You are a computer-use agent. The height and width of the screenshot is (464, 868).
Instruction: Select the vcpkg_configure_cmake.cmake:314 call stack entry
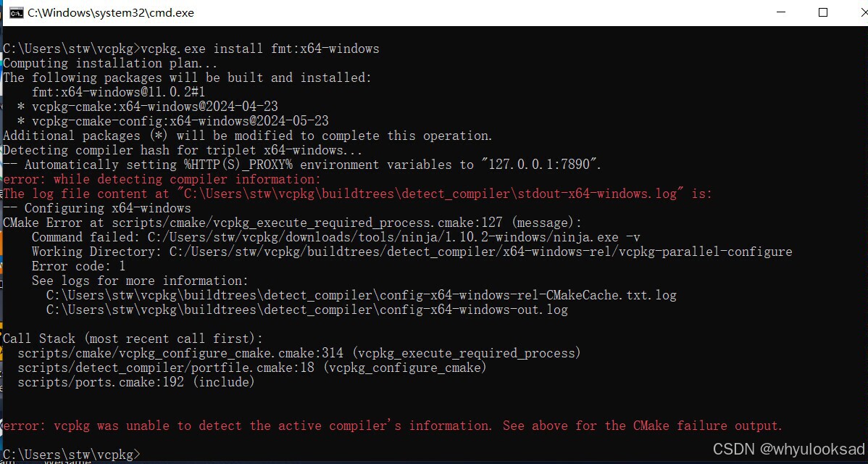299,353
